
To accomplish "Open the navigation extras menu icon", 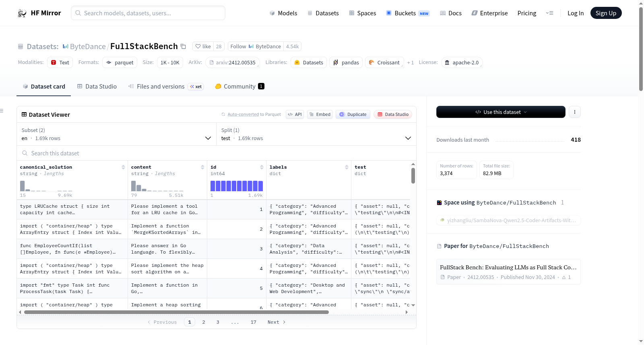I will pyautogui.click(x=549, y=13).
